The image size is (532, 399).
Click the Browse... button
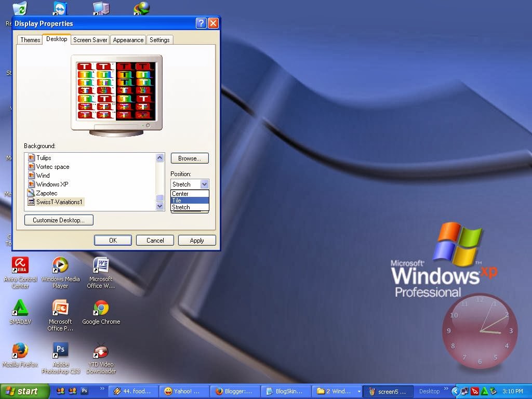point(190,158)
